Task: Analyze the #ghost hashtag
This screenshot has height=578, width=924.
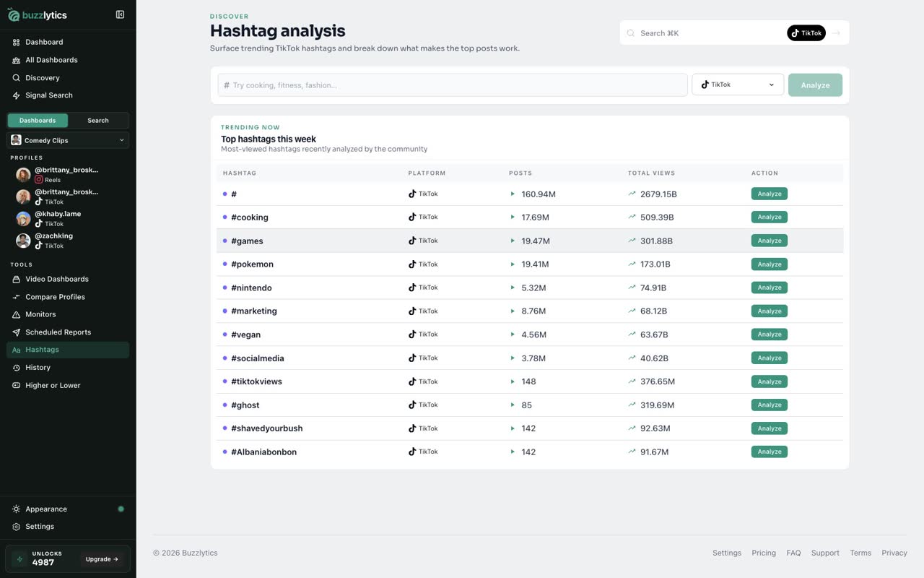Action: tap(770, 405)
